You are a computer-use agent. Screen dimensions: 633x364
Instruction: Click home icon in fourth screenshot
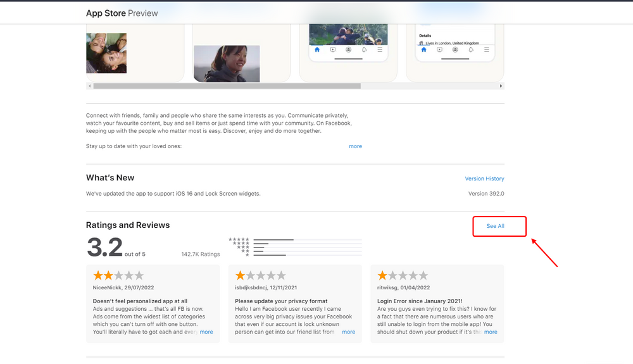click(423, 49)
